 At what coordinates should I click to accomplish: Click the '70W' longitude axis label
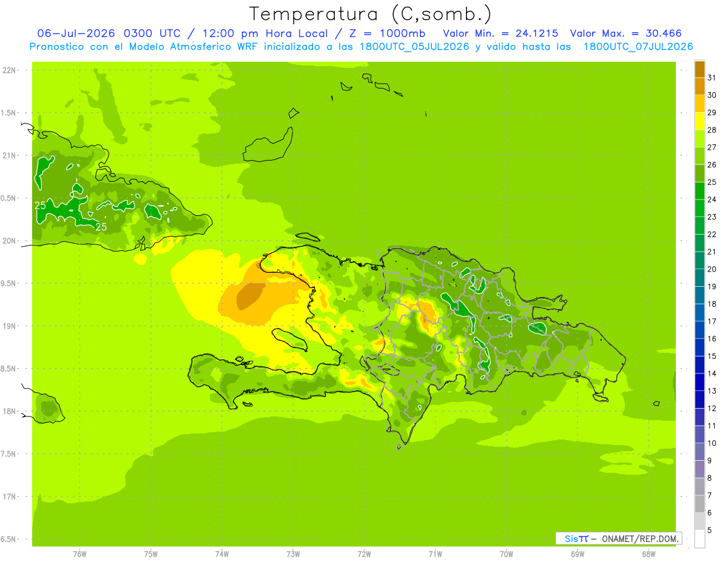point(507,554)
